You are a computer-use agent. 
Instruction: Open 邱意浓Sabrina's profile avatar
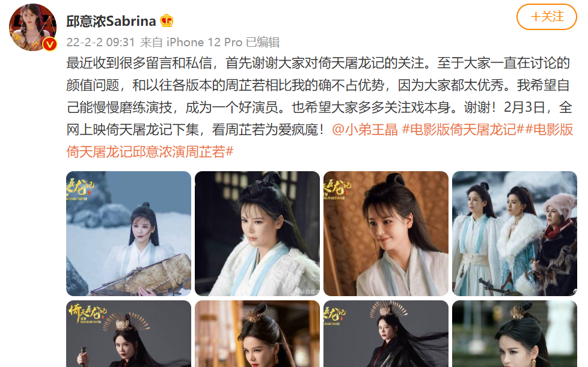click(x=32, y=28)
